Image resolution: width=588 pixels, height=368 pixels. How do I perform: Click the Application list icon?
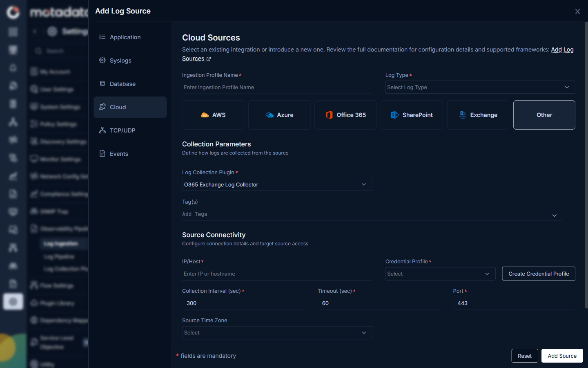click(102, 37)
